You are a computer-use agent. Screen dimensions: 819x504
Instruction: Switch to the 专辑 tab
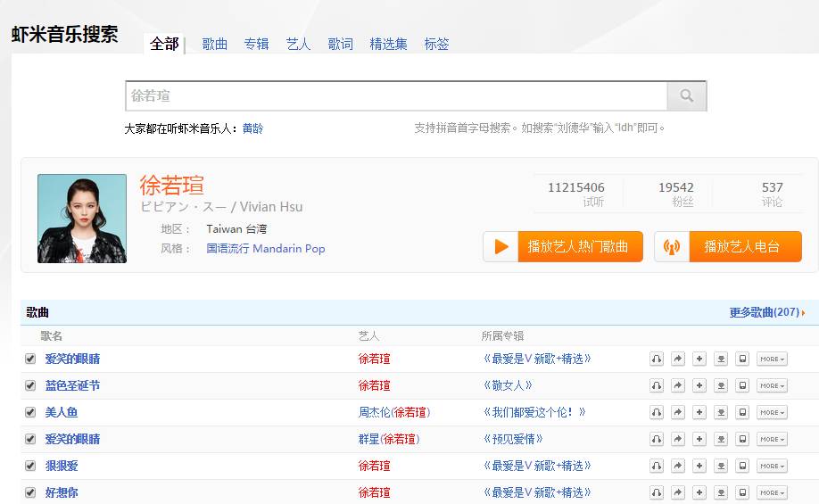[256, 44]
